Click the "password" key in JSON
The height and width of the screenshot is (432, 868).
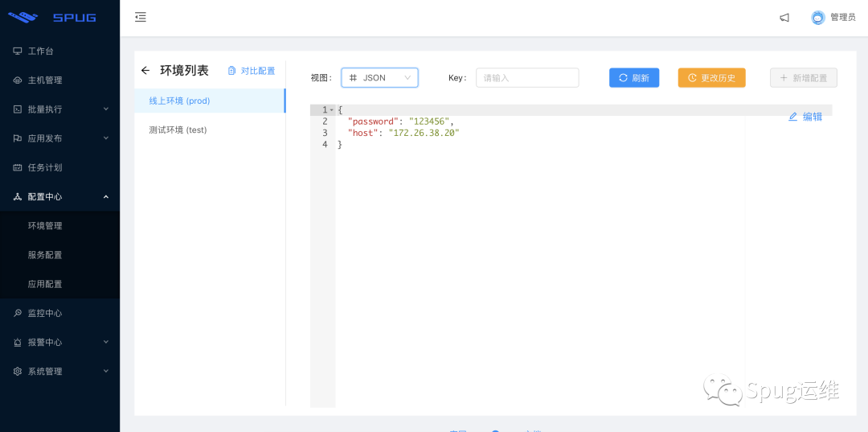coord(373,121)
